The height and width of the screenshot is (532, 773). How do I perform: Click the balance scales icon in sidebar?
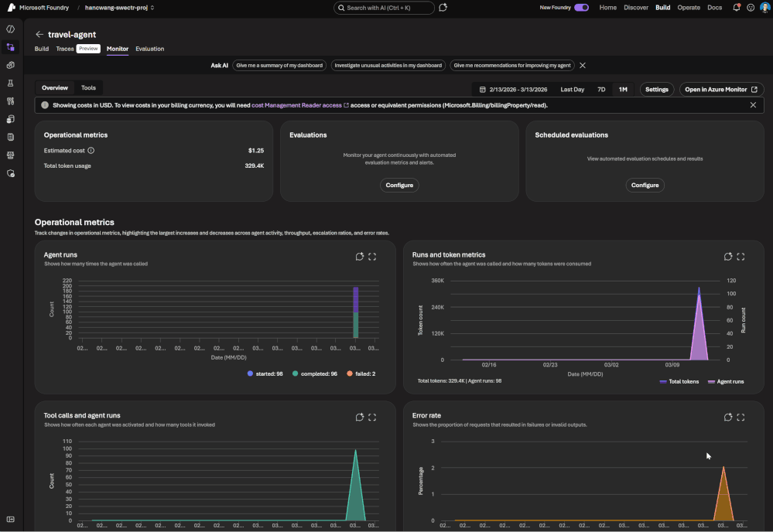(11, 155)
